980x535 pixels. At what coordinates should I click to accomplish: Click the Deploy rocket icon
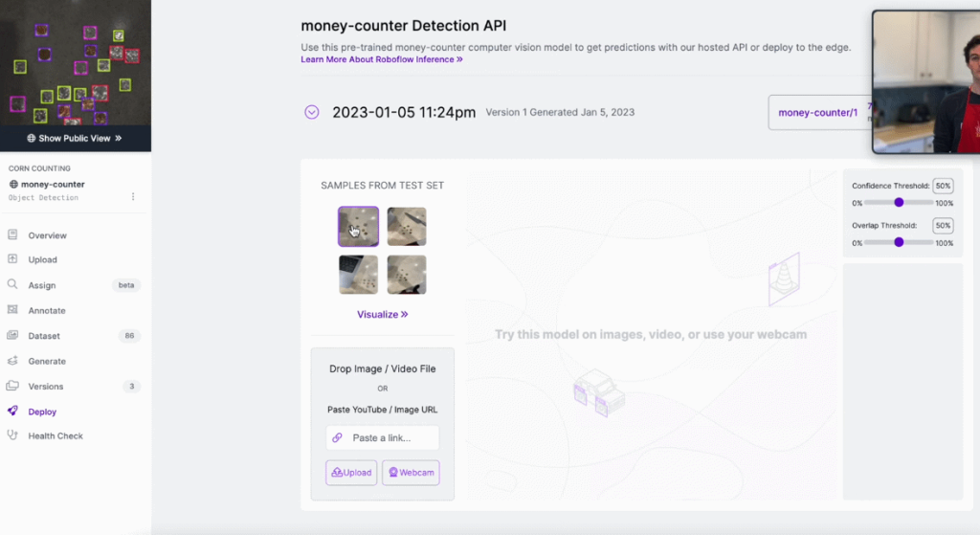point(12,411)
